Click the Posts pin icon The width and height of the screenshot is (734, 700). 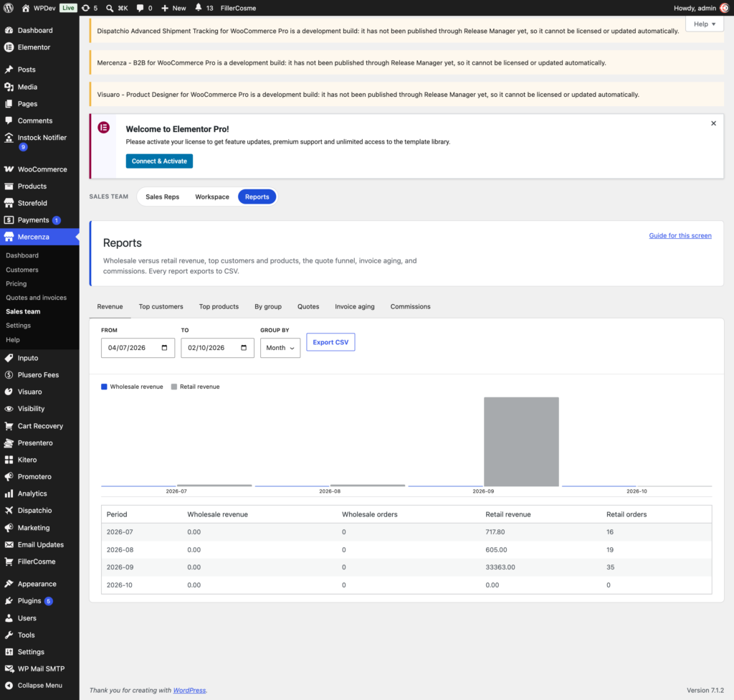point(9,70)
